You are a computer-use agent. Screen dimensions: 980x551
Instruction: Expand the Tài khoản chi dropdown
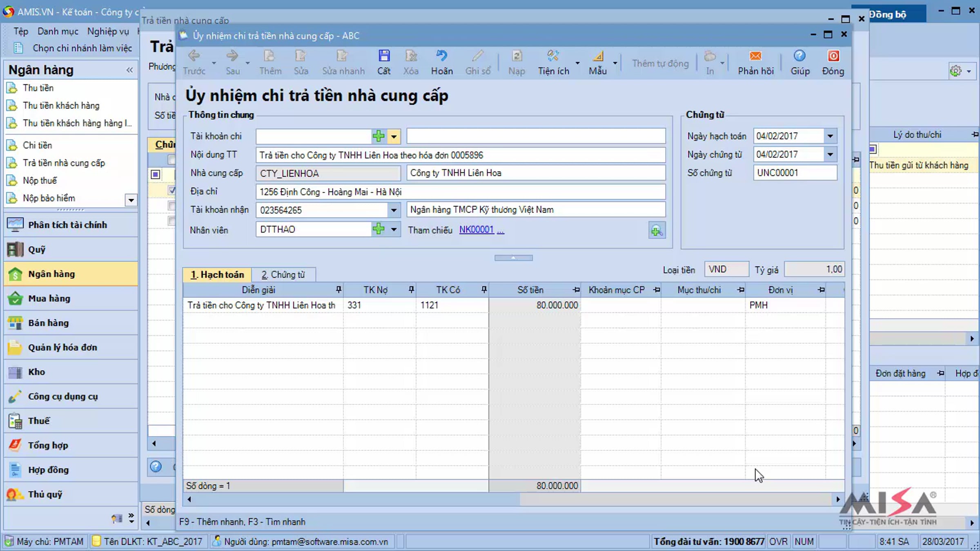point(394,136)
